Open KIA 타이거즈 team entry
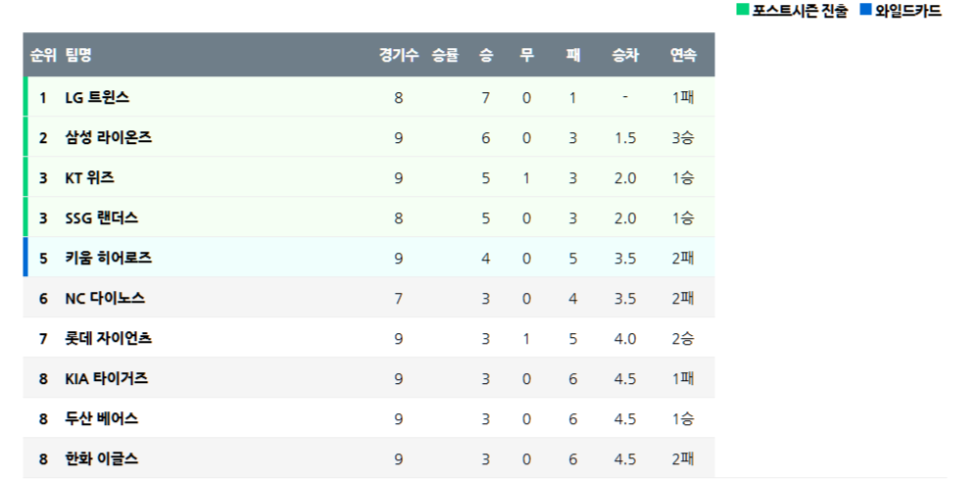 pos(106,379)
